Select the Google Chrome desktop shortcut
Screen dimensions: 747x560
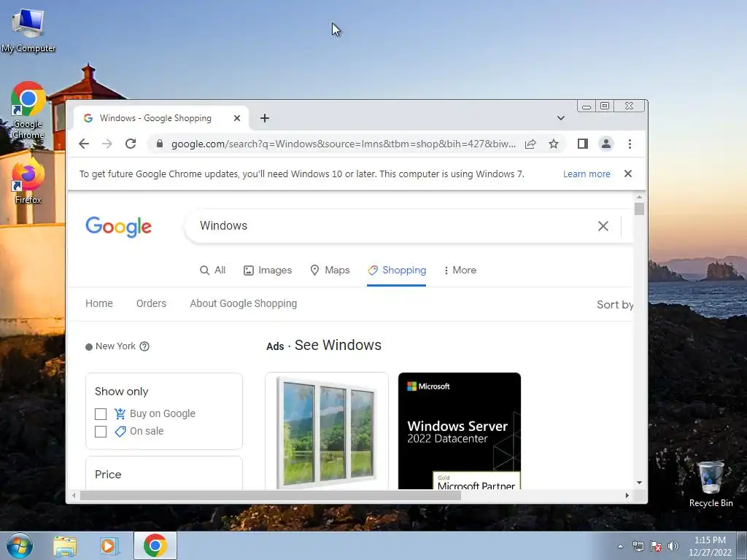click(x=28, y=111)
